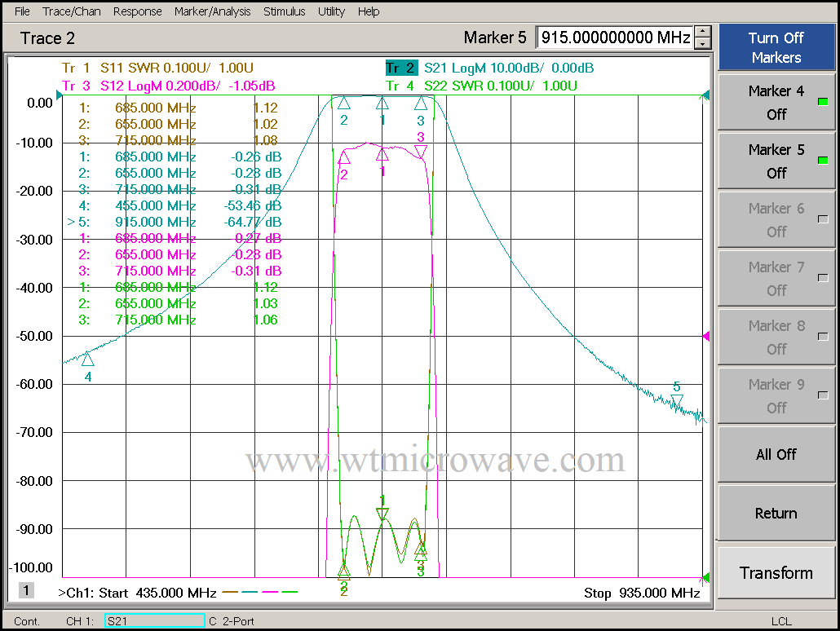The image size is (840, 631).
Task: Click the magenta reference level arrow on right axis
Action: tap(705, 335)
